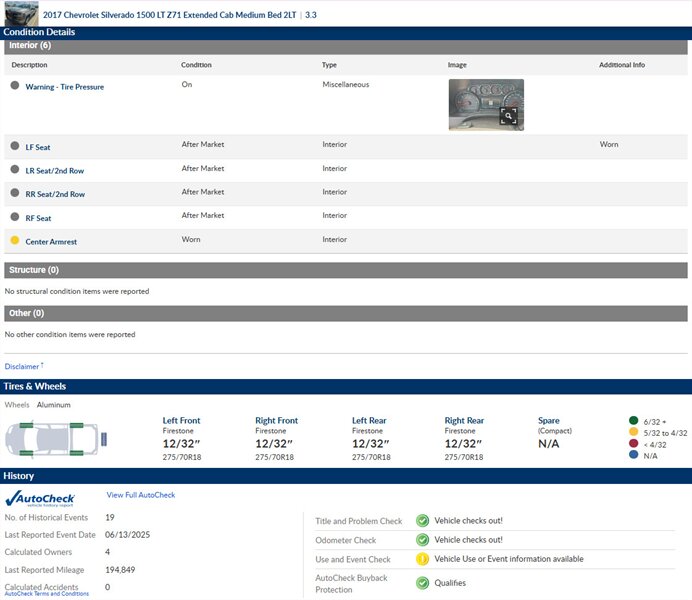The width and height of the screenshot is (692, 600).
Task: Open the LR Seat/2nd Row item
Action: pyautogui.click(x=55, y=171)
